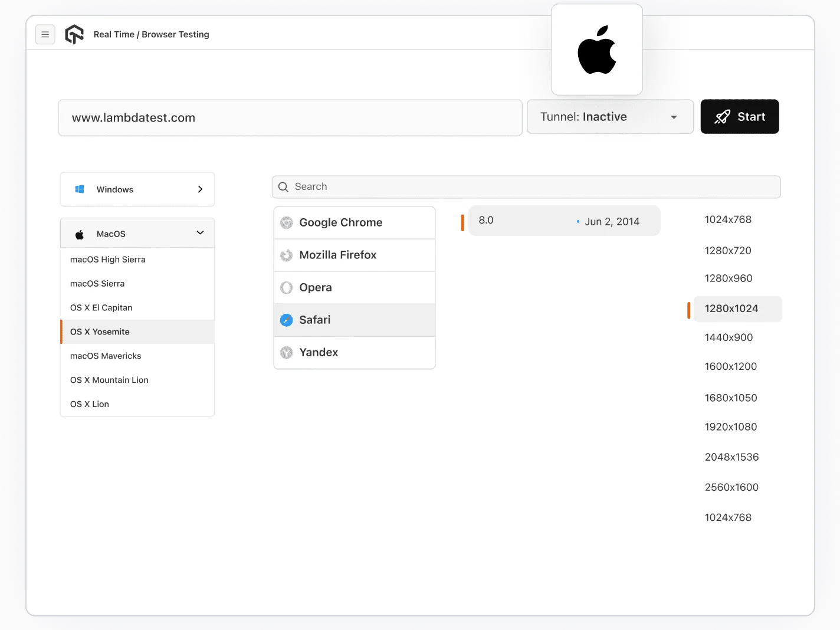Collapse the MacOS section
Image resolution: width=840 pixels, height=630 pixels.
[x=199, y=233]
